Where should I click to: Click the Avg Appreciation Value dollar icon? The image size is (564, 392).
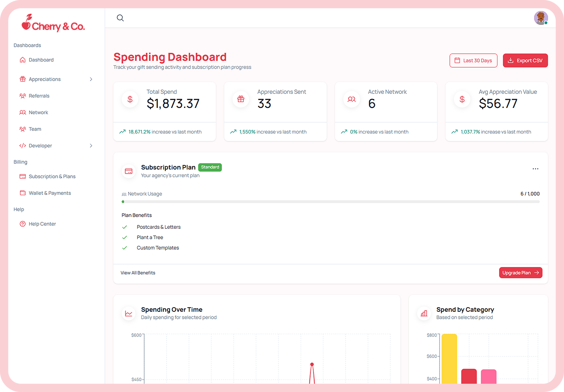pos(462,99)
